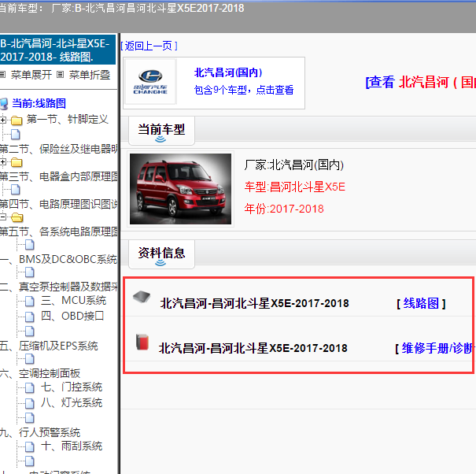Open 八、灯光系统 tree item
Screen dimensions: 476x474
[72, 403]
